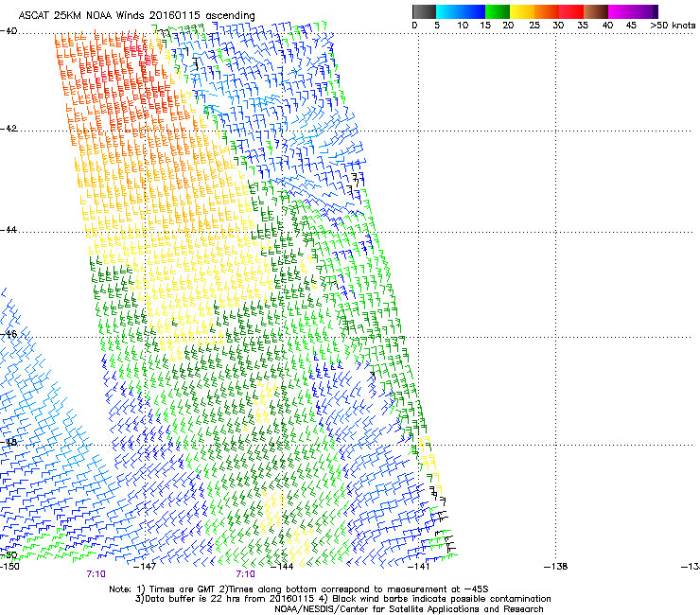Click the -48 latitude axis label

point(9,442)
